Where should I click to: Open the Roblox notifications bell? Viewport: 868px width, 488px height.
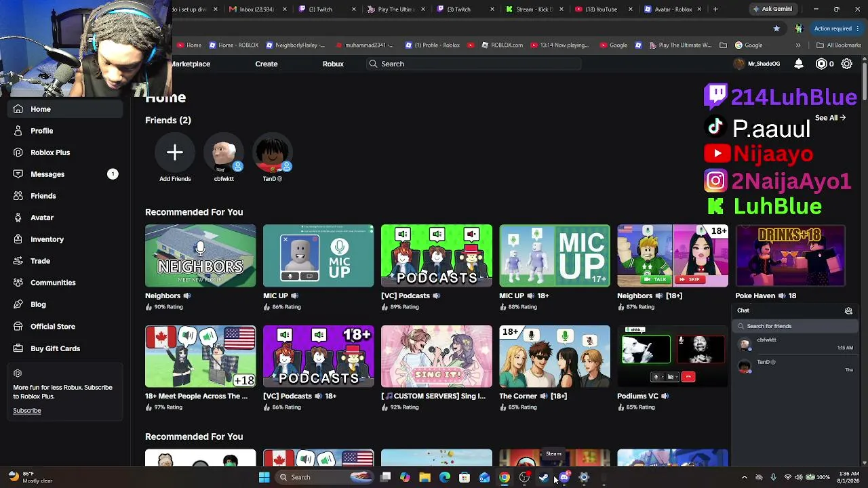tap(799, 64)
